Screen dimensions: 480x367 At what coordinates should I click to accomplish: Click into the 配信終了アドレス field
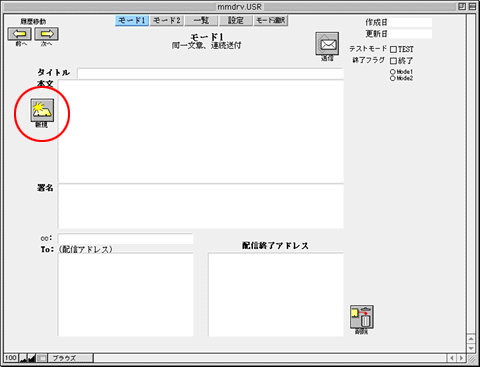click(276, 295)
